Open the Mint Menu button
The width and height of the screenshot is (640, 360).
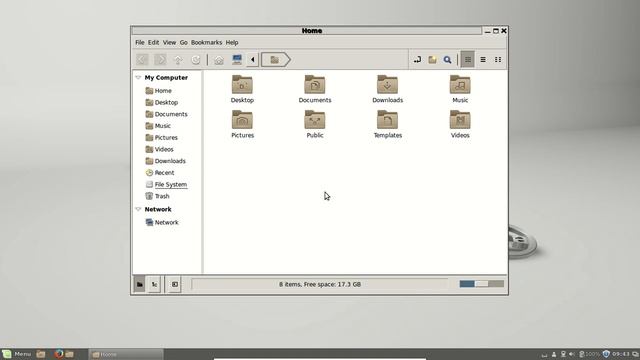(x=16, y=354)
